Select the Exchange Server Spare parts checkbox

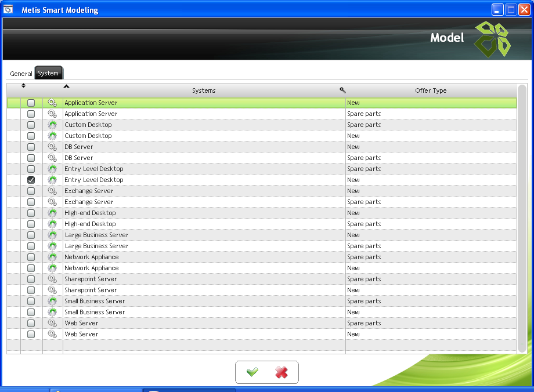(31, 202)
